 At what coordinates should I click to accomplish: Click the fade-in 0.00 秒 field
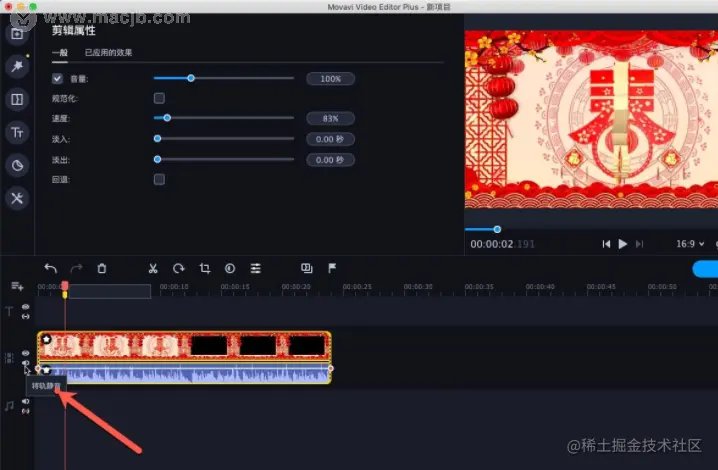tap(330, 139)
